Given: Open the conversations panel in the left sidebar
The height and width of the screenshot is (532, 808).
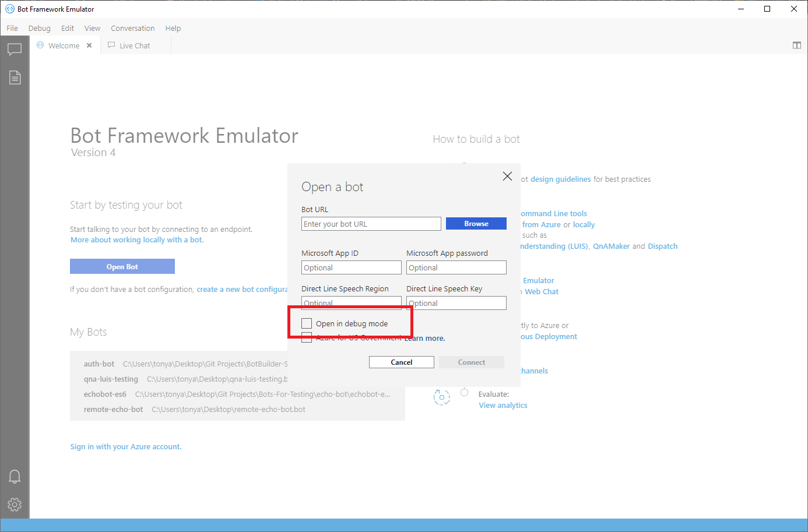Looking at the screenshot, I should 15,49.
